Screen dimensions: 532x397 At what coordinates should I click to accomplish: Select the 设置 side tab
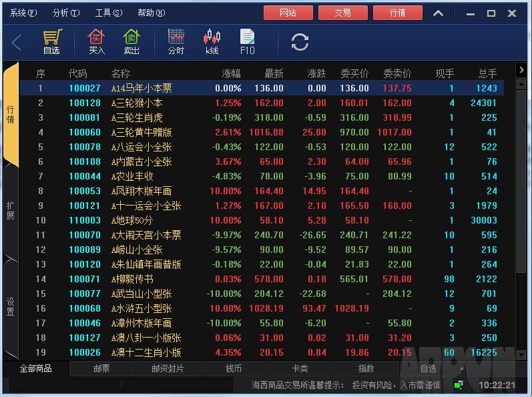(11, 306)
